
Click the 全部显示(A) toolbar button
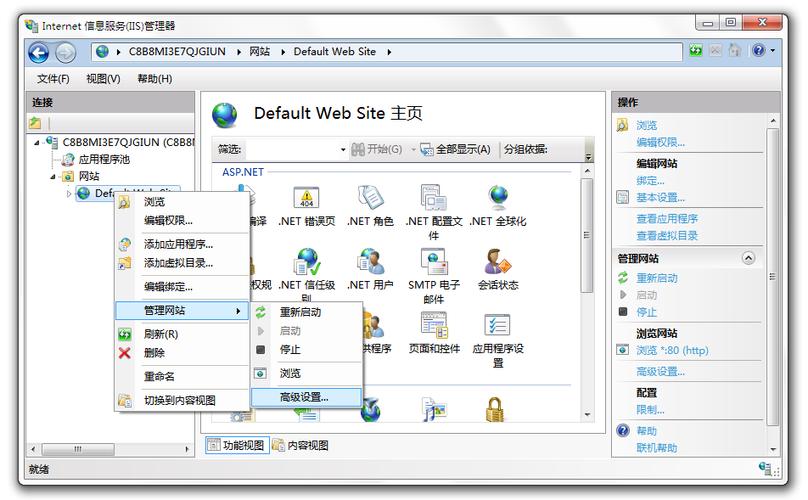click(456, 149)
